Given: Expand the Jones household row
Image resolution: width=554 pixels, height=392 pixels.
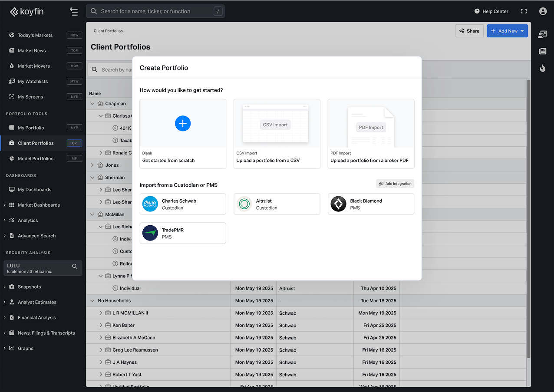Looking at the screenshot, I should point(92,165).
